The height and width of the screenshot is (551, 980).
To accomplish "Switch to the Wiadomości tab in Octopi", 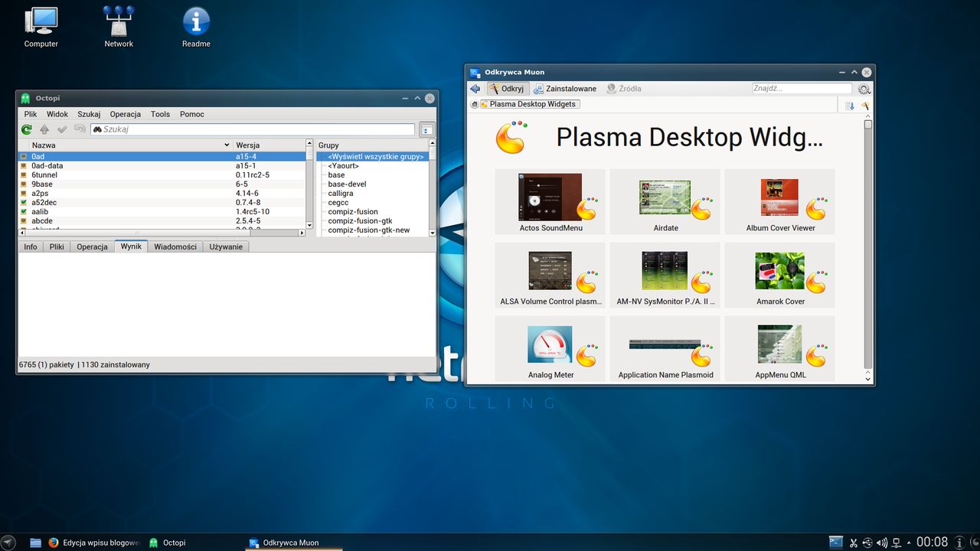I will [x=175, y=246].
